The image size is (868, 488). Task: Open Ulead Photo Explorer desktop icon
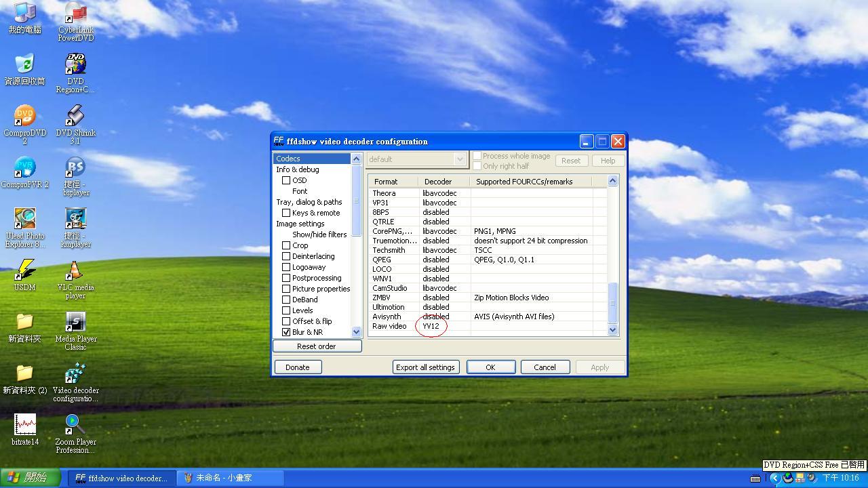[25, 220]
